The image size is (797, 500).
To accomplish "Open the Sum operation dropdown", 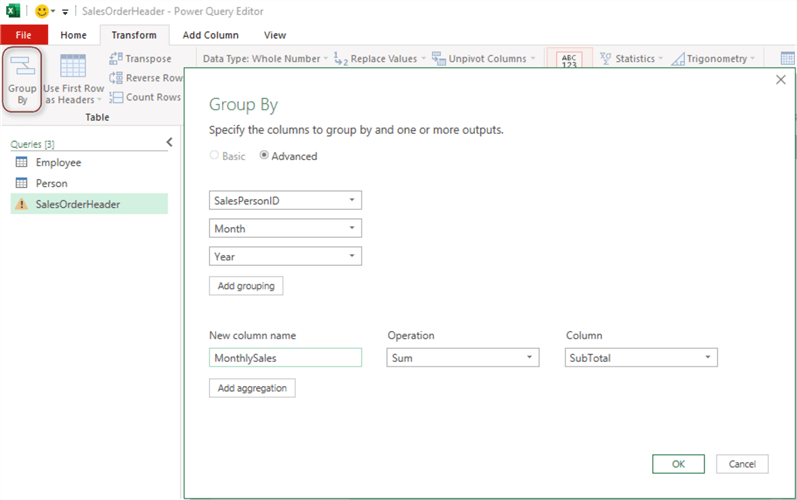I will [529, 357].
